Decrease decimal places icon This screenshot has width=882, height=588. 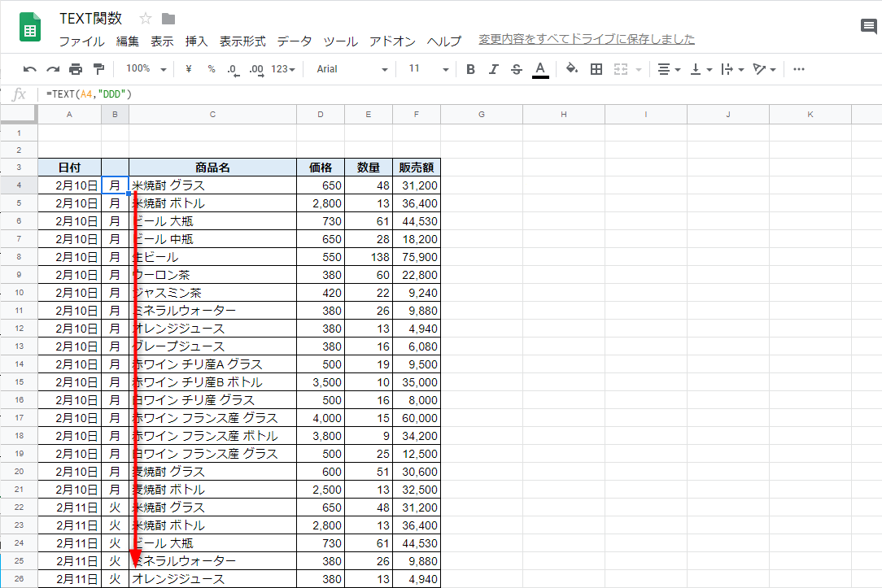[234, 70]
